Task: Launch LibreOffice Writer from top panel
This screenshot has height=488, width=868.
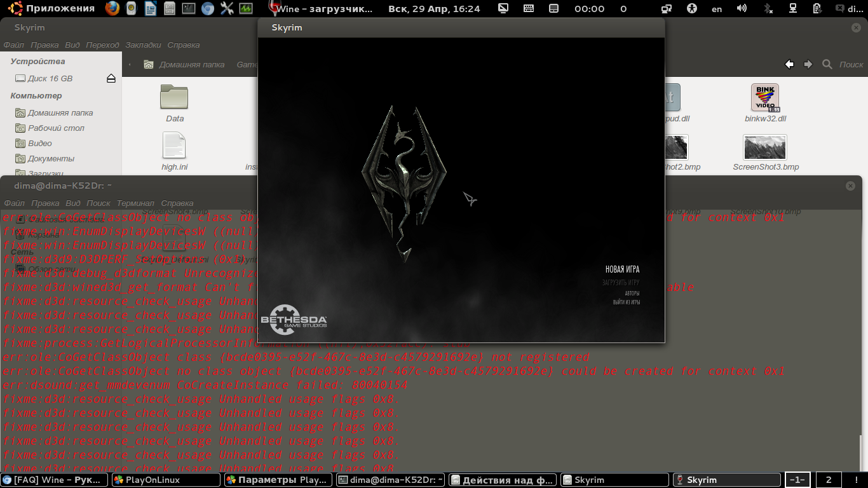Action: [x=150, y=8]
